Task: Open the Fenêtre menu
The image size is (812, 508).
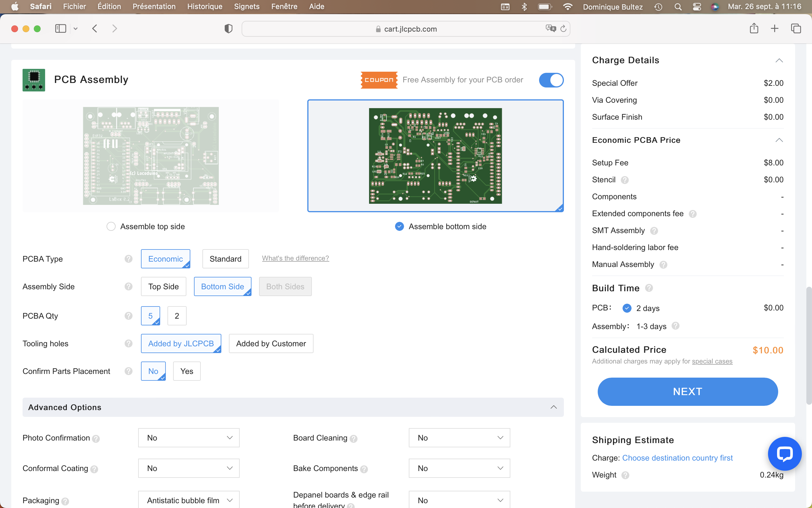Action: (284, 6)
